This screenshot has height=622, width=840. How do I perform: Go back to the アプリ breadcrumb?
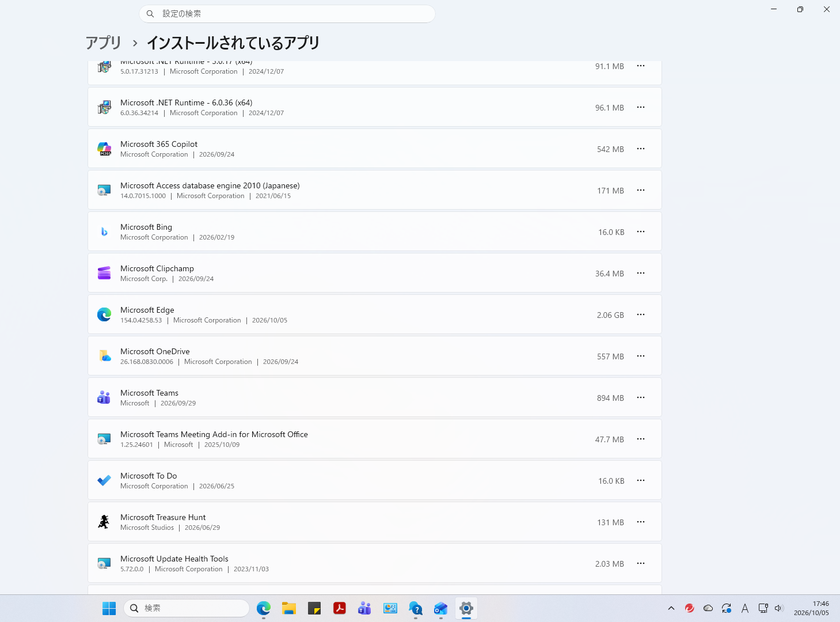pyautogui.click(x=104, y=43)
